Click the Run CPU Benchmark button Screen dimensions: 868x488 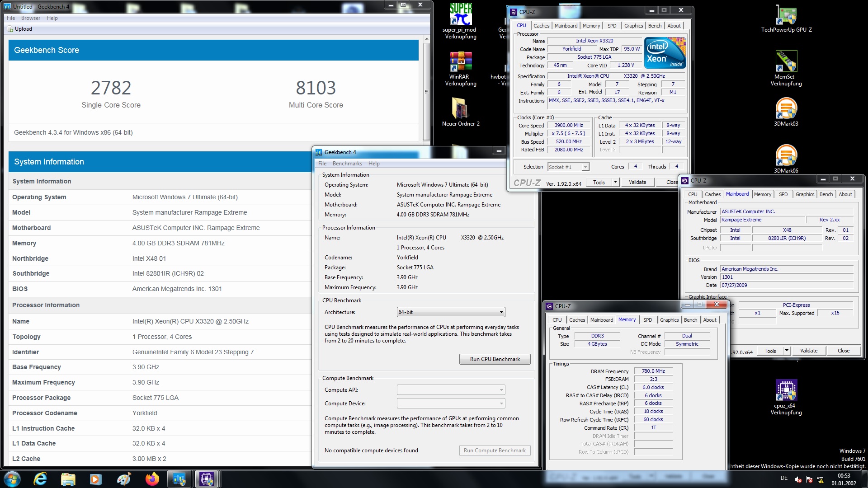(495, 359)
